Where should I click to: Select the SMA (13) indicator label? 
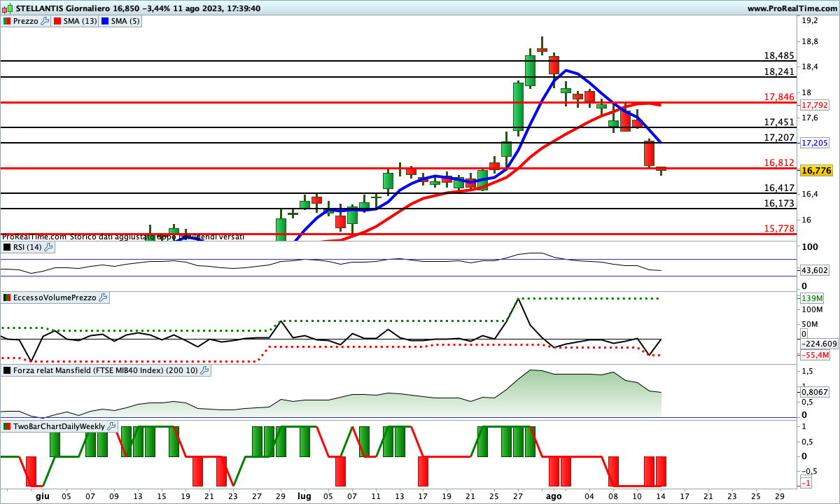point(80,21)
